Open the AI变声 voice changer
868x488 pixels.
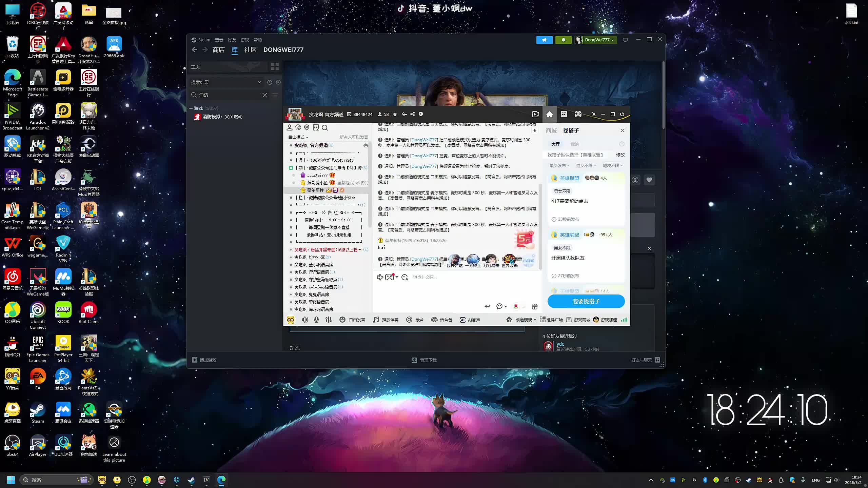(470, 320)
